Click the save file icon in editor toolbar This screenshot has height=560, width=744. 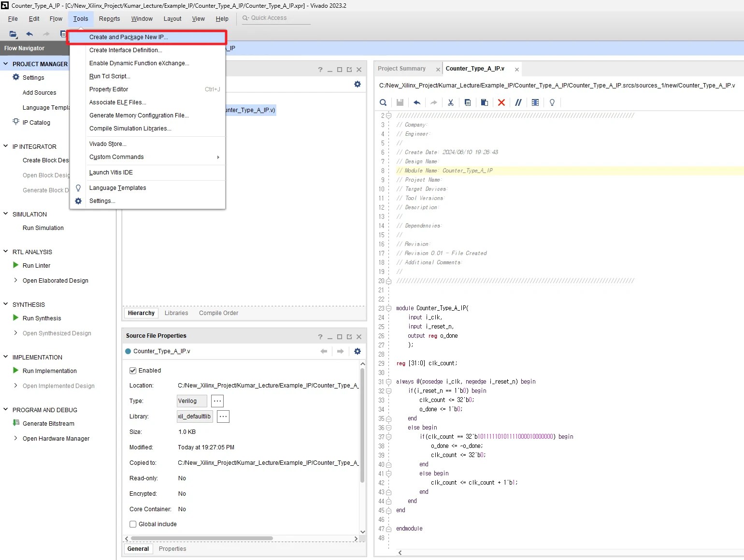pos(400,102)
